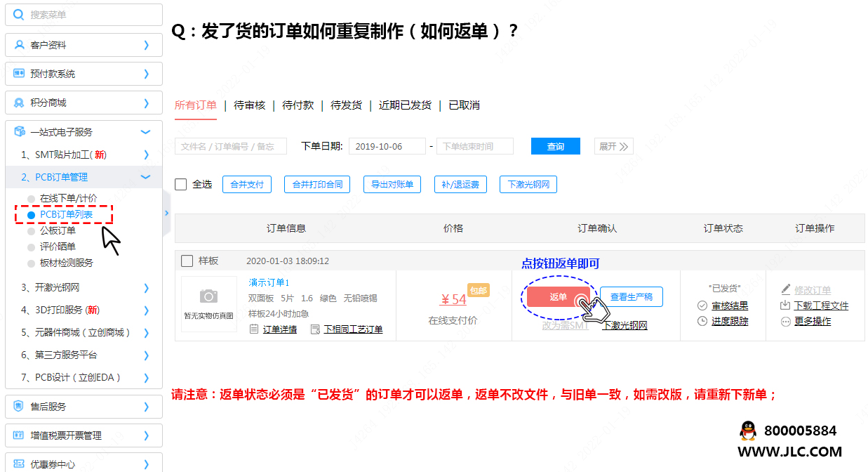
Task: Expand the 预付款系统 menu
Action: coord(146,74)
